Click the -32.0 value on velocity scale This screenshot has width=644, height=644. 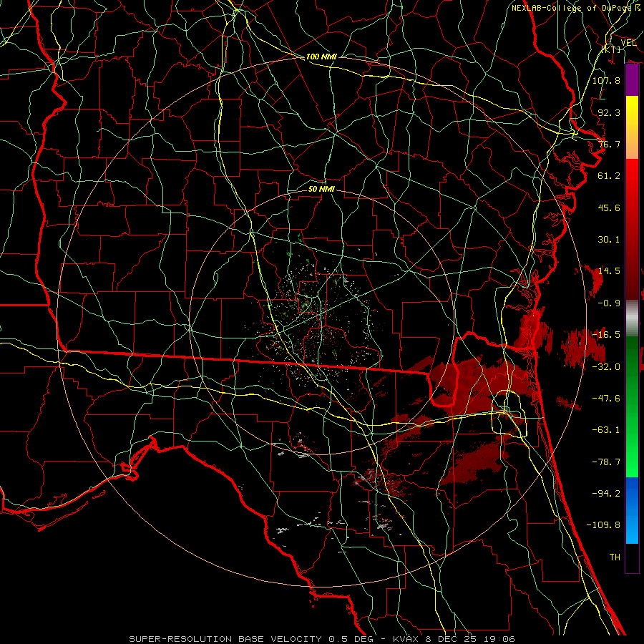(x=606, y=367)
